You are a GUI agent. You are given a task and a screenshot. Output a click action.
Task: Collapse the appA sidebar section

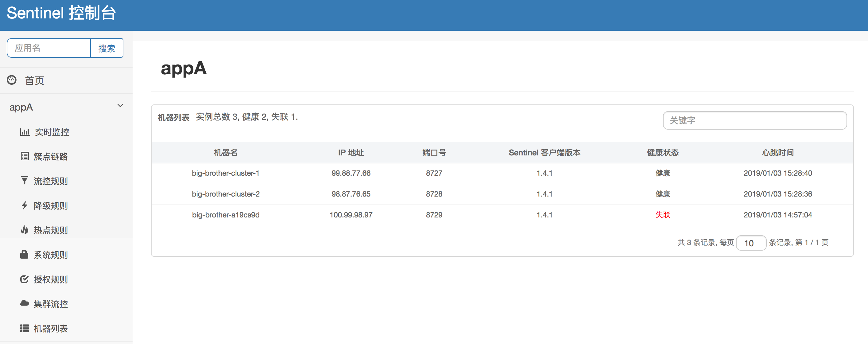(120, 106)
